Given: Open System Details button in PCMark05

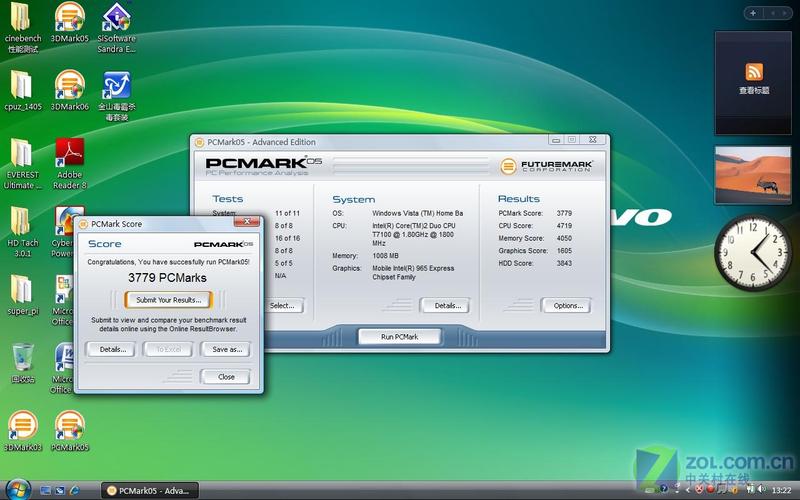Looking at the screenshot, I should (x=446, y=306).
